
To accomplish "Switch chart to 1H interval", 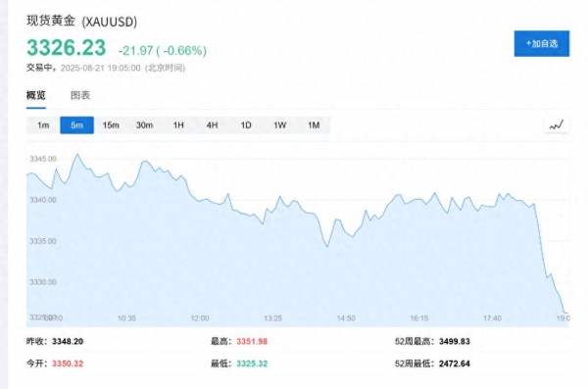I will tap(178, 124).
